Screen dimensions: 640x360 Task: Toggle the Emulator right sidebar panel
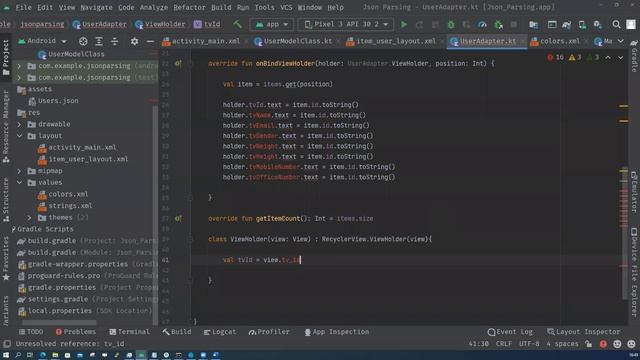coord(634,192)
